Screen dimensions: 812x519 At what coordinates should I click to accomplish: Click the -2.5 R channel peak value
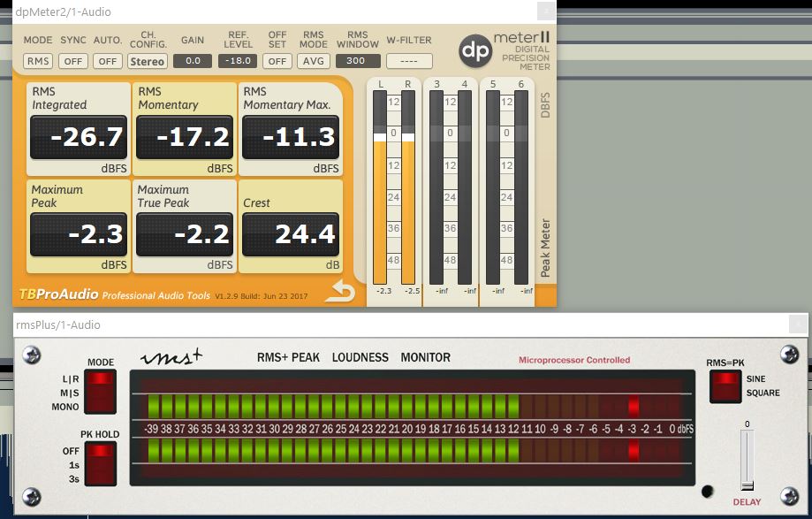pos(413,291)
